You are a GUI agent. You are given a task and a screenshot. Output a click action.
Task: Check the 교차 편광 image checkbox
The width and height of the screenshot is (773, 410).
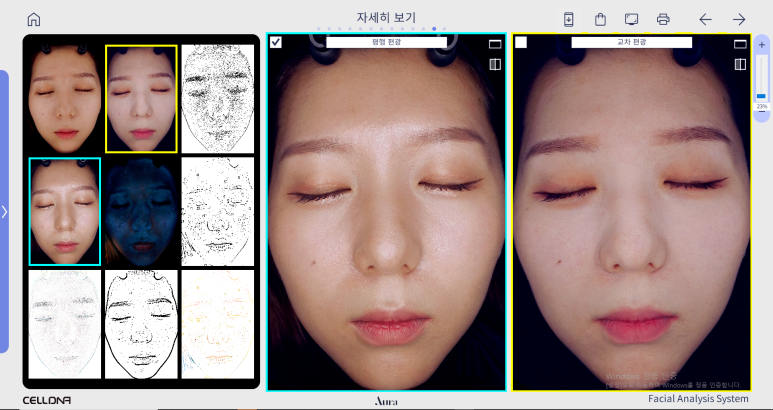pyautogui.click(x=521, y=42)
